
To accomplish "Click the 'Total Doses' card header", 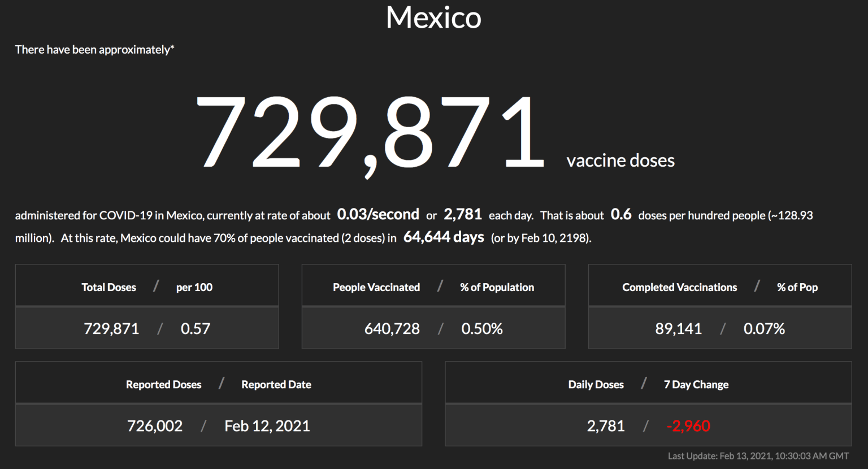I will [x=108, y=287].
